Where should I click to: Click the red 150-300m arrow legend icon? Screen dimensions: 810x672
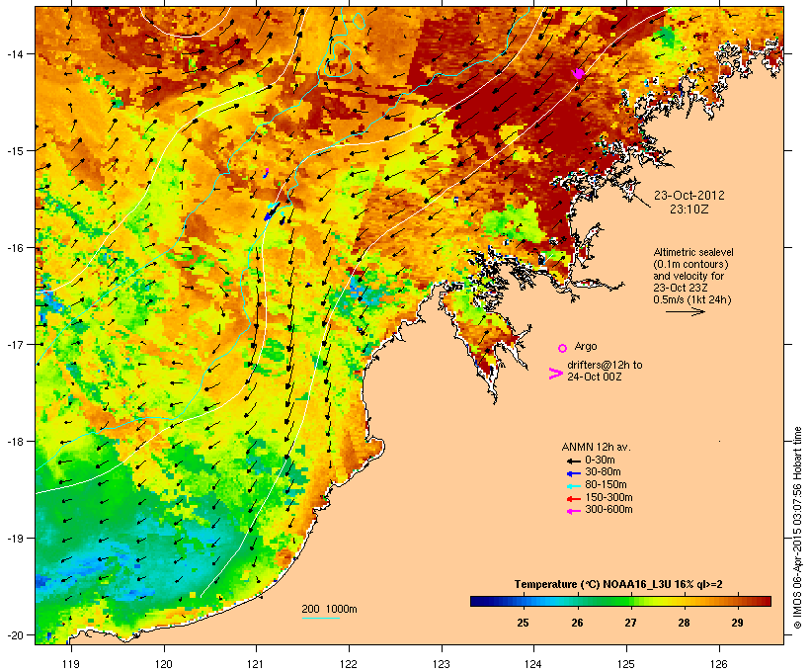pos(573,499)
